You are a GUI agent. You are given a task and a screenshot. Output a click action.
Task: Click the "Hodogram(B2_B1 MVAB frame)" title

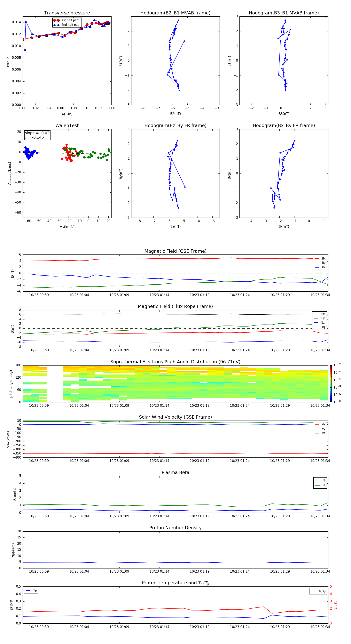[175, 13]
